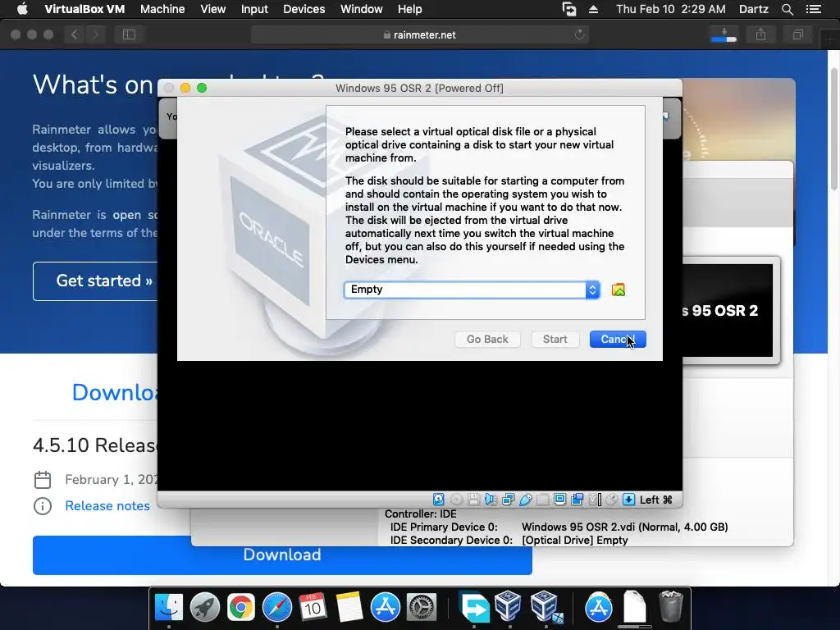Click the Safari back arrow button
Image resolution: width=840 pixels, height=630 pixels.
pyautogui.click(x=75, y=34)
